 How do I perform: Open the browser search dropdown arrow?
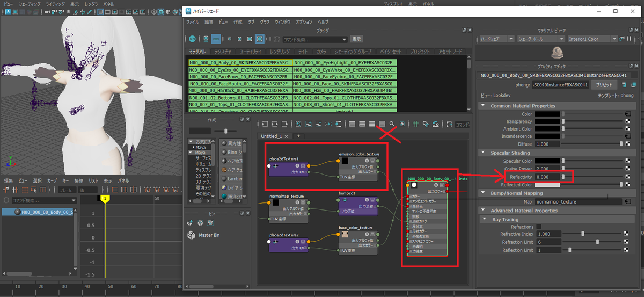pos(345,39)
